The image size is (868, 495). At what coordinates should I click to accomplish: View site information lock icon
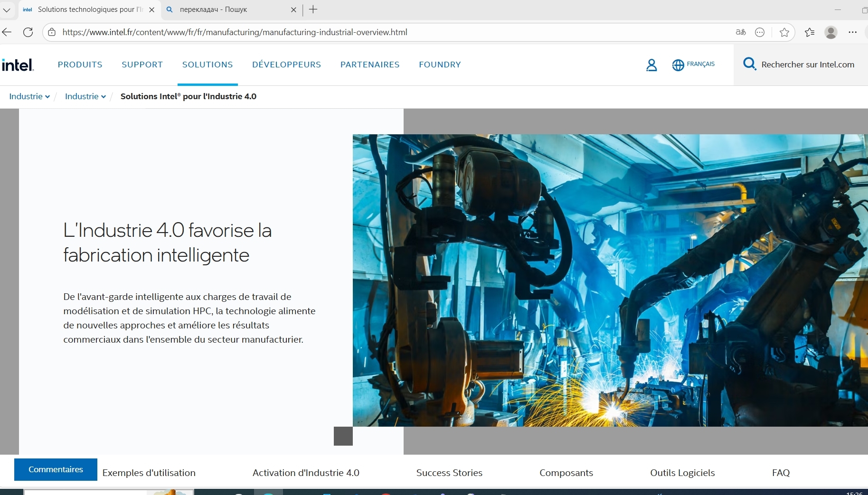(x=52, y=32)
